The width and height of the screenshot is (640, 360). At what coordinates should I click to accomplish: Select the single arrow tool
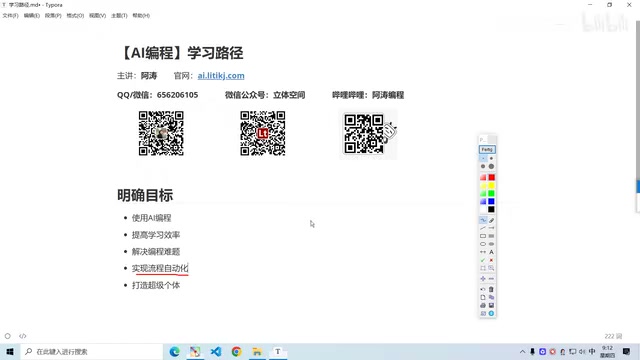491,228
